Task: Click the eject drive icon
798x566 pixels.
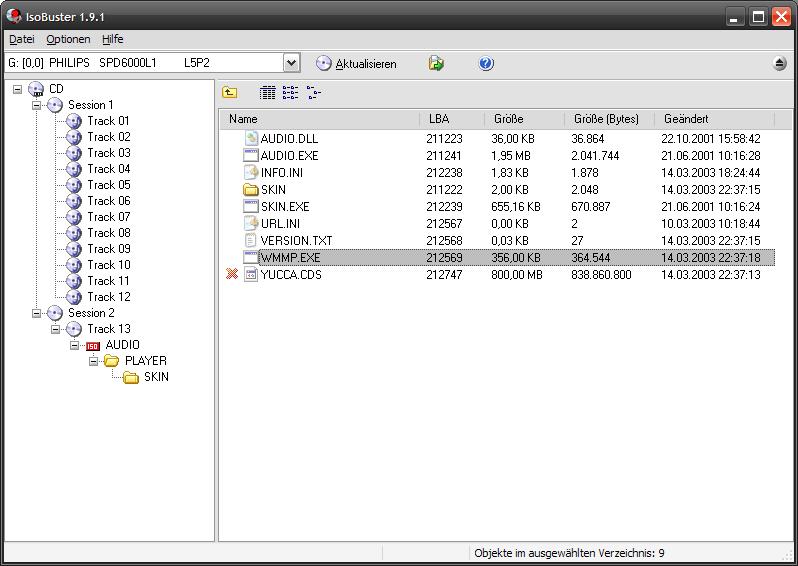Action: [779, 64]
